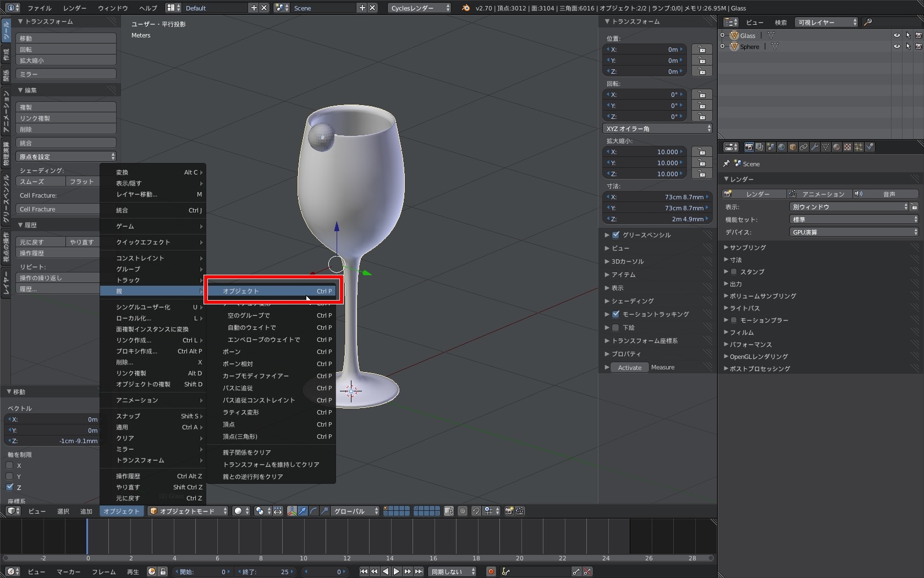
Task: Open the オブジェクトモード mode dropdown
Action: 188,511
